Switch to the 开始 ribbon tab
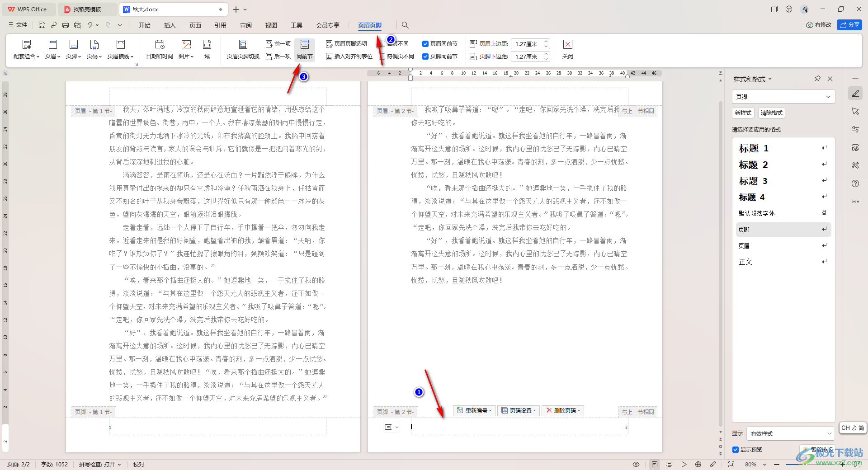The image size is (868, 470). pos(145,25)
